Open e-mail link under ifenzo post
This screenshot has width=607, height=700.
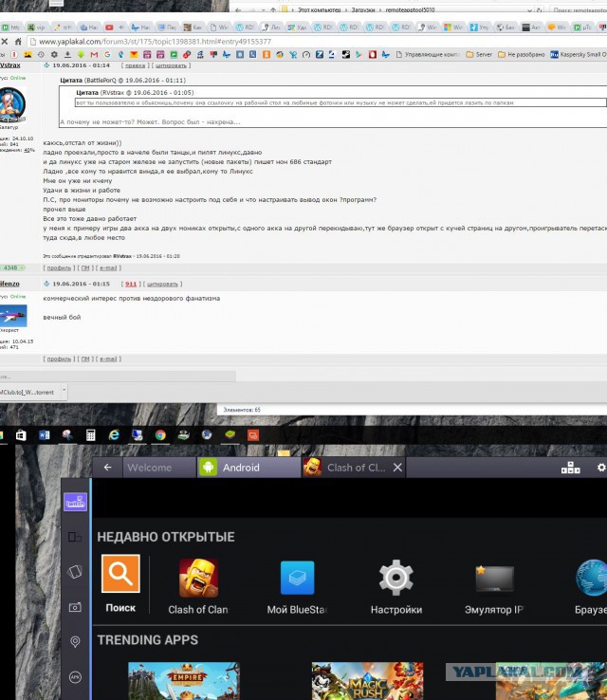click(x=108, y=359)
